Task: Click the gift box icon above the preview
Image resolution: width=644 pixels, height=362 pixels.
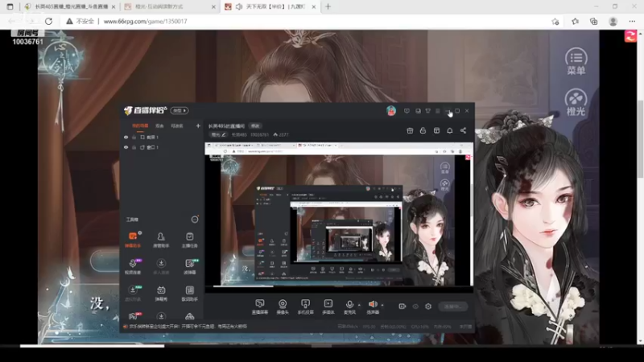Action: 410,130
